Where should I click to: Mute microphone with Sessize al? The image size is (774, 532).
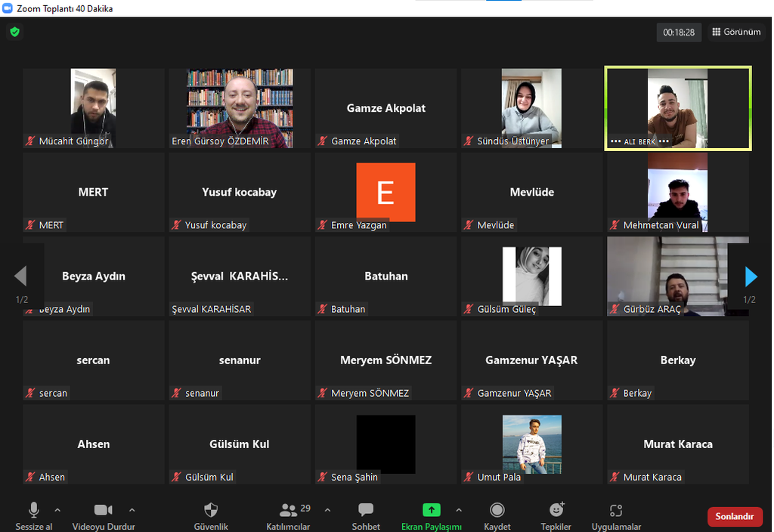click(34, 516)
